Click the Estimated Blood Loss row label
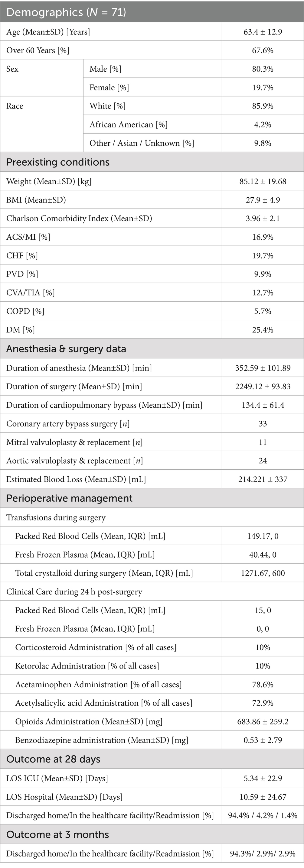The width and height of the screenshot is (304, 868). 76,479
